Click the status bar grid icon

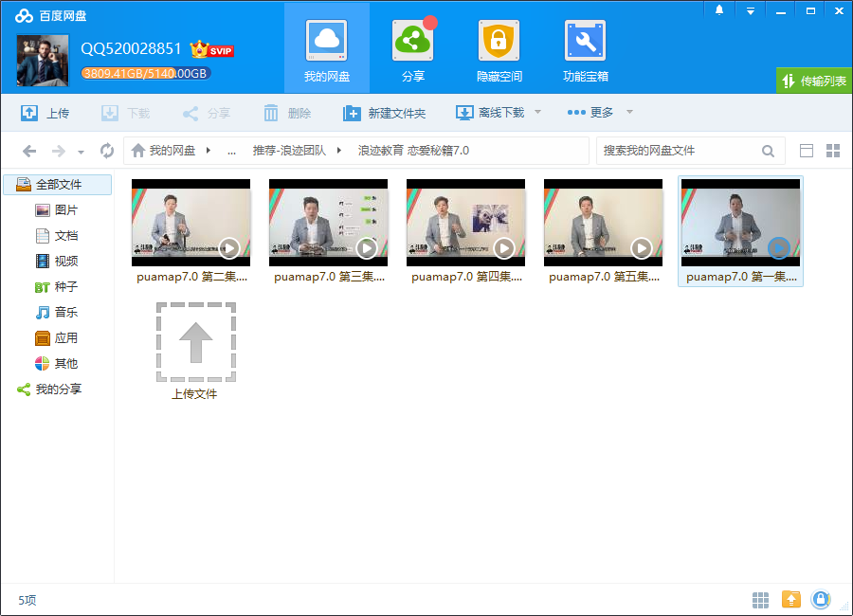tap(760, 600)
